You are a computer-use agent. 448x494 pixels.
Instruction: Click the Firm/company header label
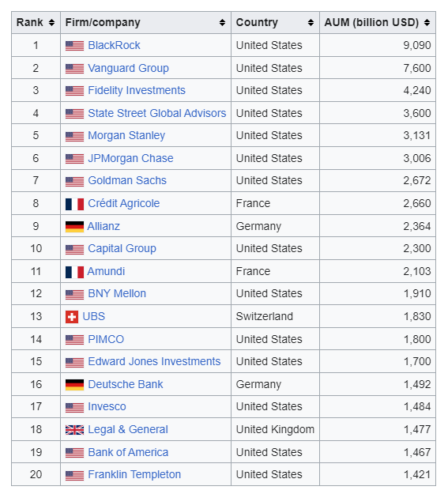103,23
